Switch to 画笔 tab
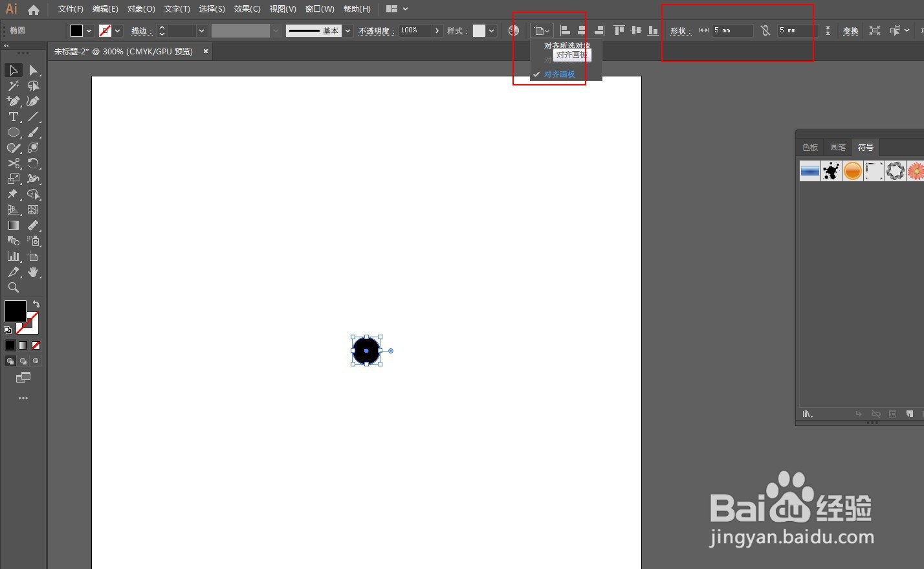 [x=838, y=148]
